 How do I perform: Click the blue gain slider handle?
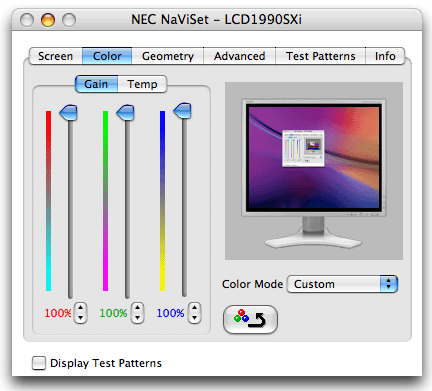183,111
